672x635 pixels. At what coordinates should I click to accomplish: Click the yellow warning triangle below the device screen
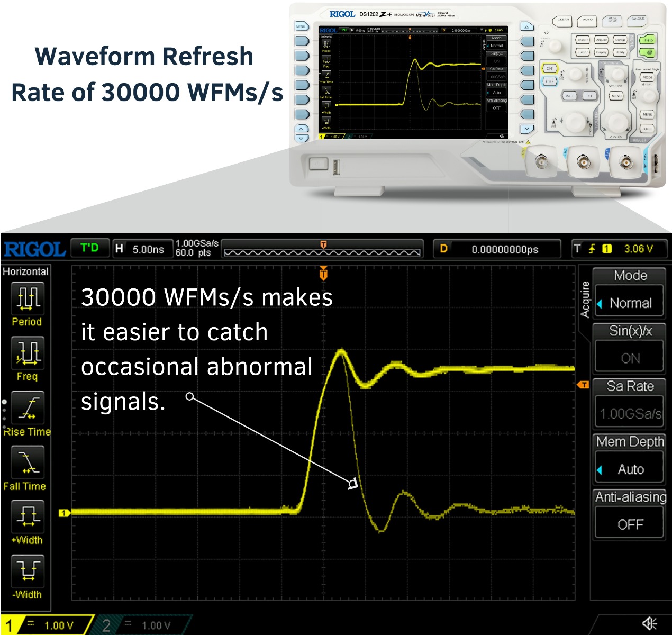pyautogui.click(x=528, y=142)
